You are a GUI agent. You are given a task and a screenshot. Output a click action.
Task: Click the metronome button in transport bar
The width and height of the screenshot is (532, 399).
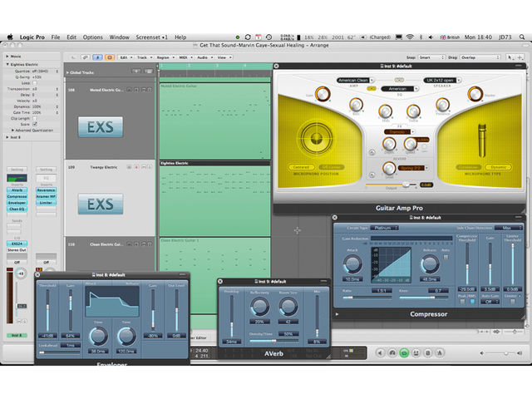pyautogui.click(x=440, y=352)
